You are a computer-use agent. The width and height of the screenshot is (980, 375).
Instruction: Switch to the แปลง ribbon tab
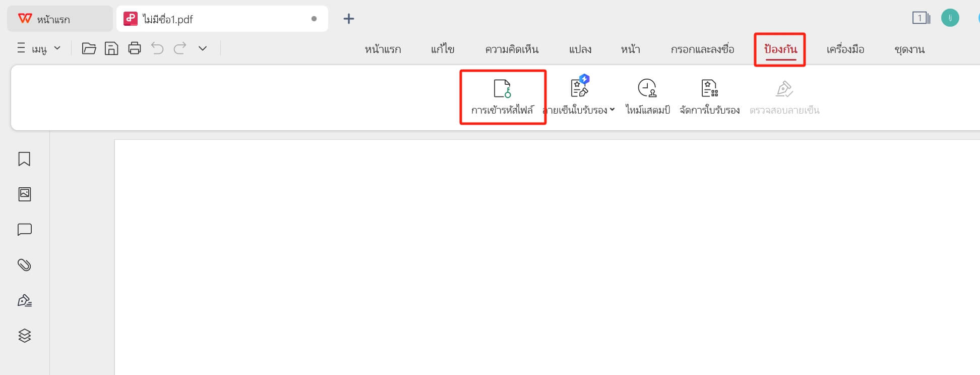[581, 49]
